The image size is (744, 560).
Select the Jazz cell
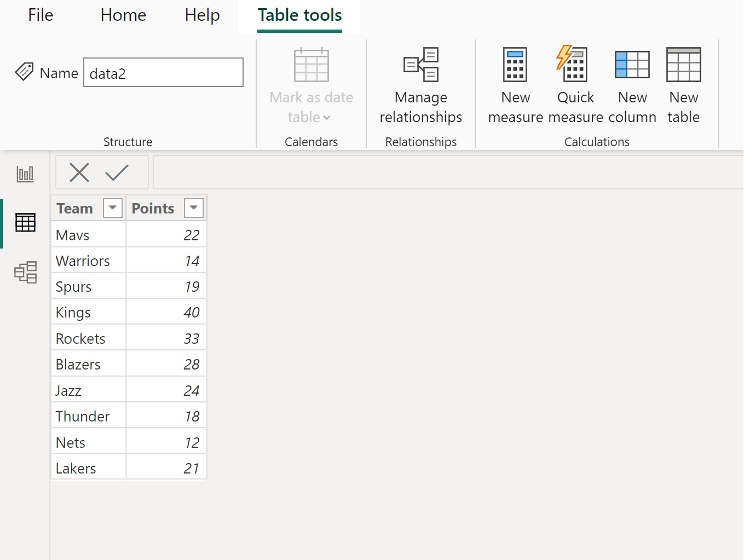tap(88, 390)
